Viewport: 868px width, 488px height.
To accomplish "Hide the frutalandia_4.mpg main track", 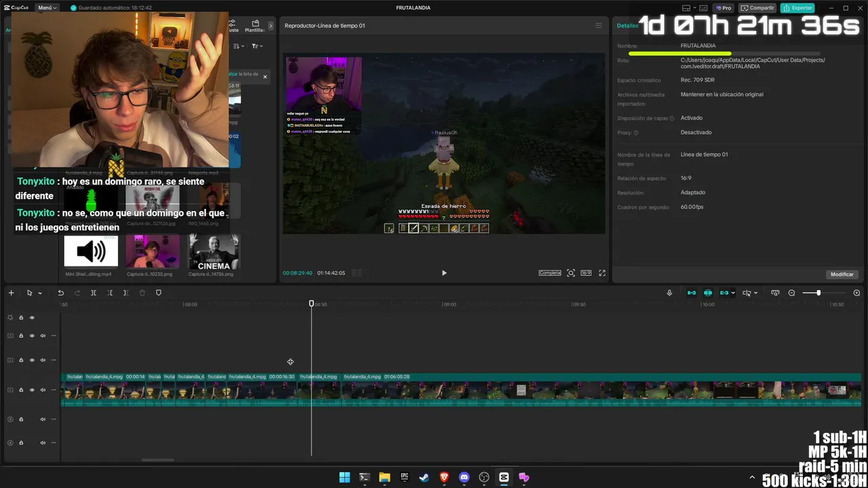I will coord(32,390).
